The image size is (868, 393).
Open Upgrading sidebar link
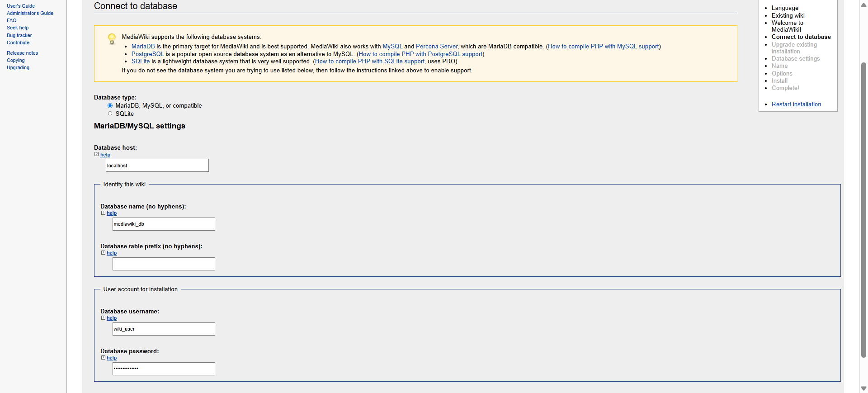18,67
